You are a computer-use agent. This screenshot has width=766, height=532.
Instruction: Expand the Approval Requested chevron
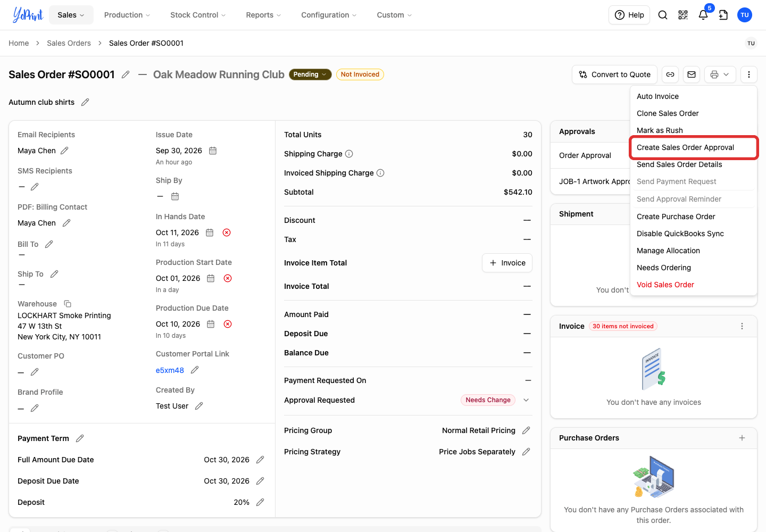click(x=526, y=400)
